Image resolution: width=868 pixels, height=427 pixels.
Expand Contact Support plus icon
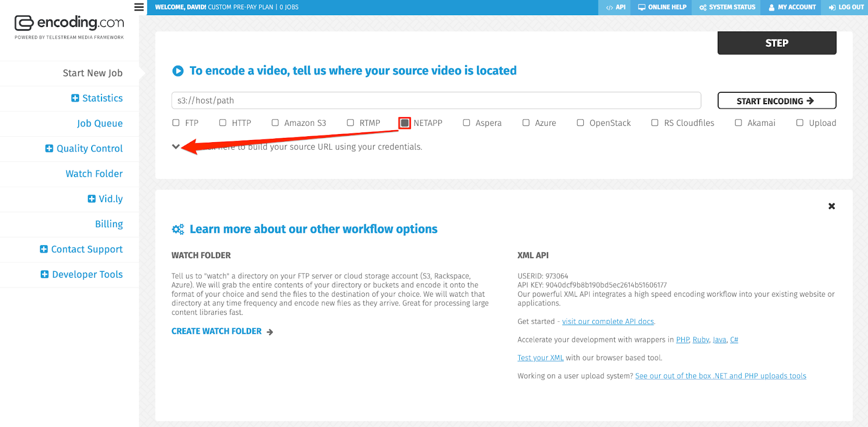[x=43, y=250]
